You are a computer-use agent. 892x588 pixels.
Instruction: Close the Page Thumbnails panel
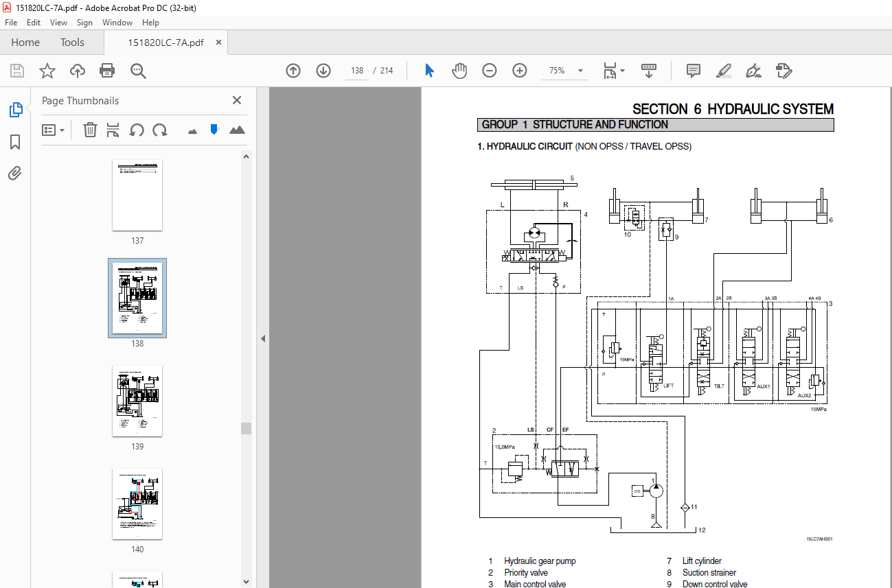(237, 100)
